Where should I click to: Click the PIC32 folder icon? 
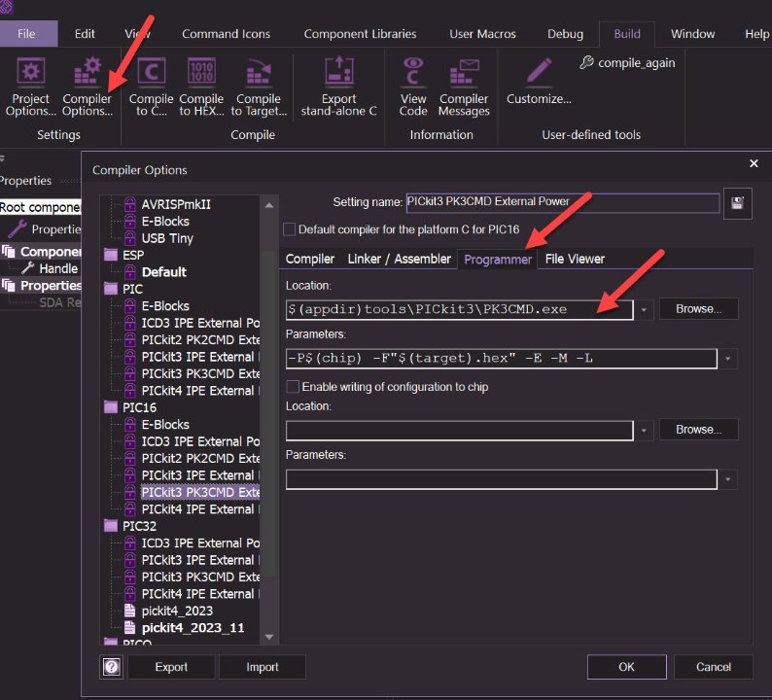click(111, 526)
